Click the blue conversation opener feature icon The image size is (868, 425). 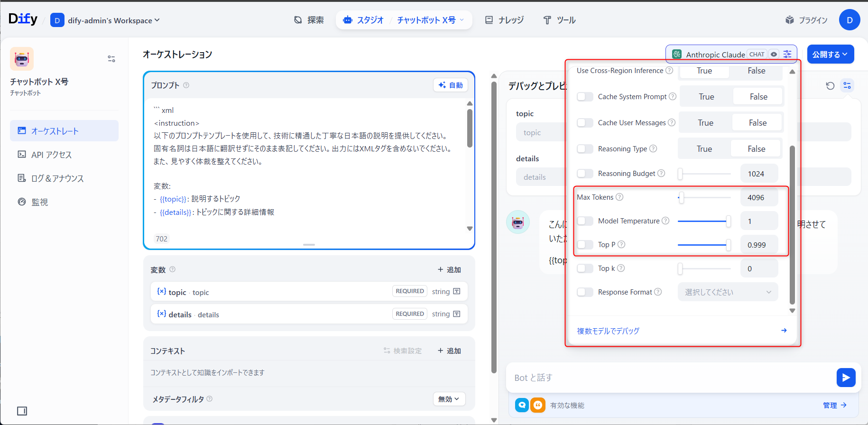(522, 405)
